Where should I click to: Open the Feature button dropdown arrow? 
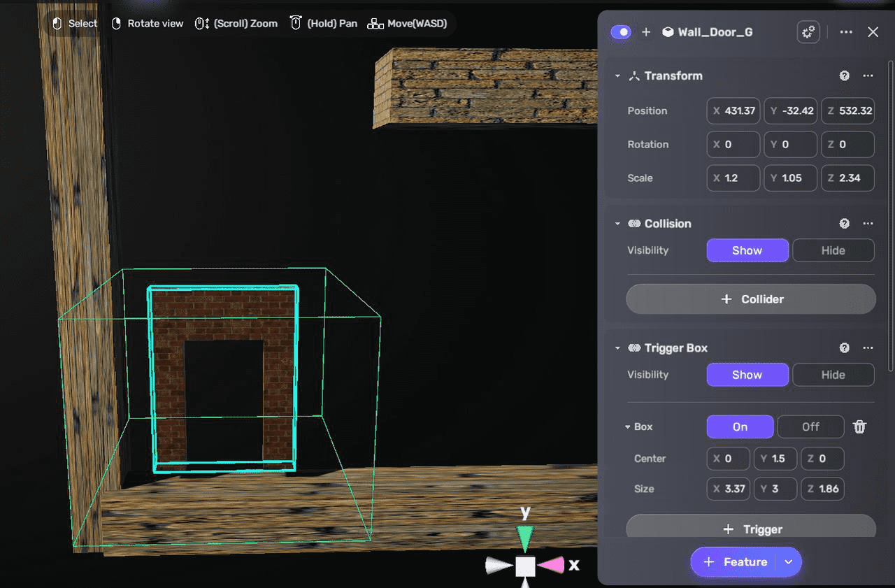coord(789,562)
